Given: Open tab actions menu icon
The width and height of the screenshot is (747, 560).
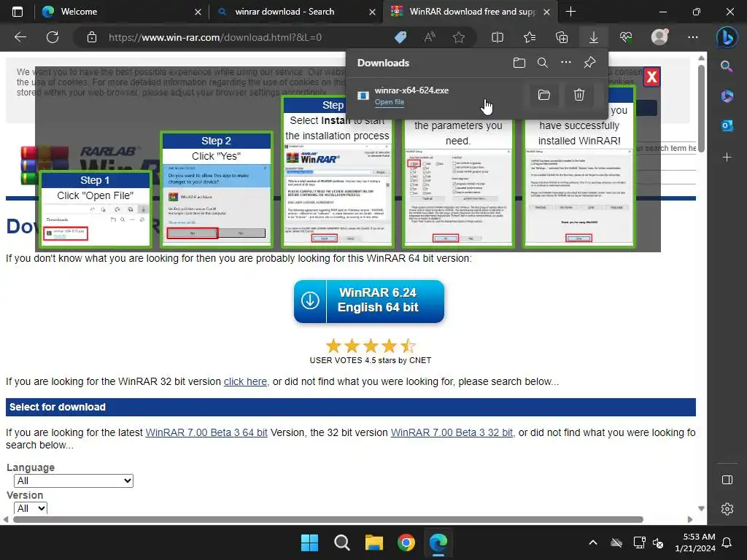Looking at the screenshot, I should [18, 12].
